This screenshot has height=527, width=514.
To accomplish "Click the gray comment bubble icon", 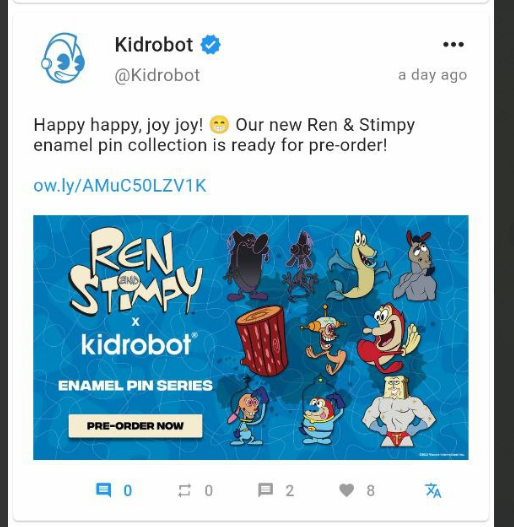I will tap(265, 490).
